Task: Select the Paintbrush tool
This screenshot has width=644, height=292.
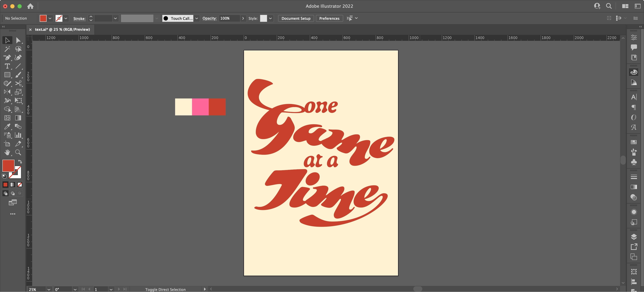Action: pyautogui.click(x=18, y=75)
